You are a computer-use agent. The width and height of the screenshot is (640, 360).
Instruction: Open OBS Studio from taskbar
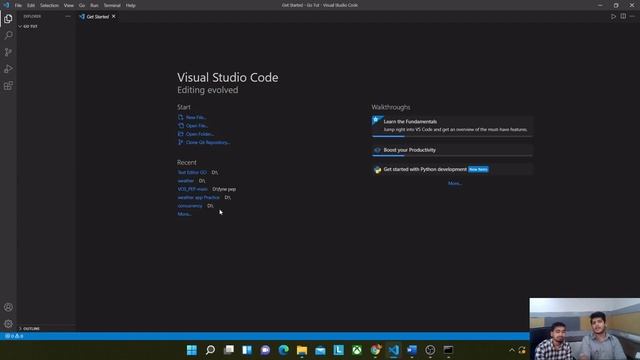(430, 350)
